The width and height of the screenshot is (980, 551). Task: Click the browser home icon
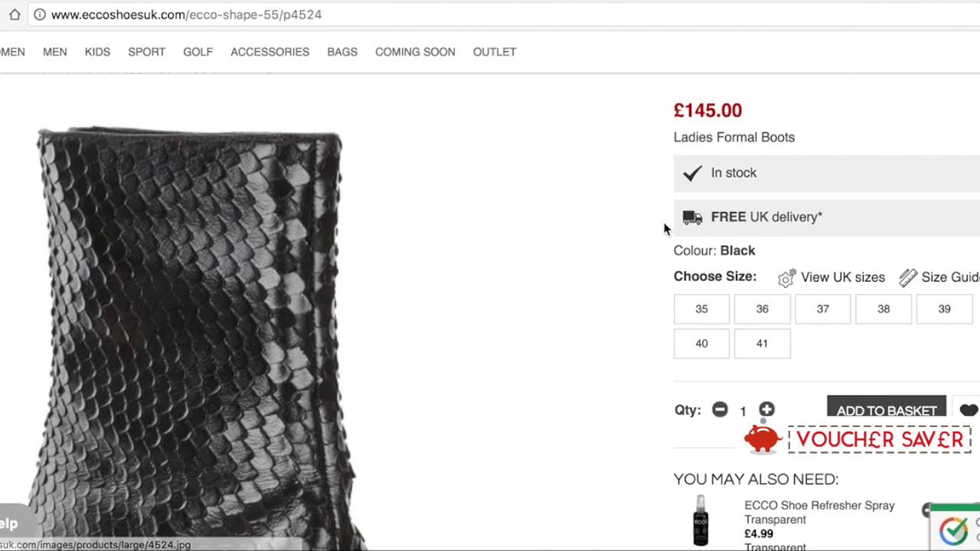point(15,15)
